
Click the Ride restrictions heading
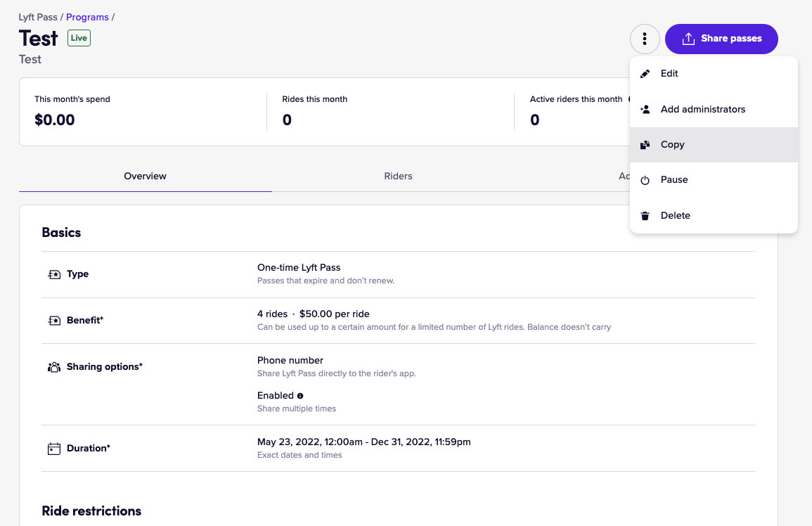coord(91,511)
